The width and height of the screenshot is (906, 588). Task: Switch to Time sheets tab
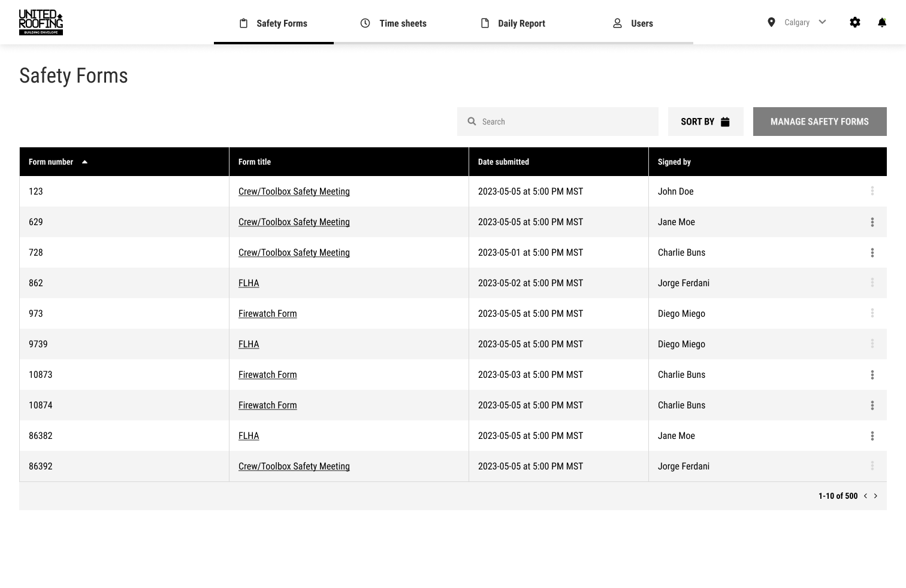point(394,23)
